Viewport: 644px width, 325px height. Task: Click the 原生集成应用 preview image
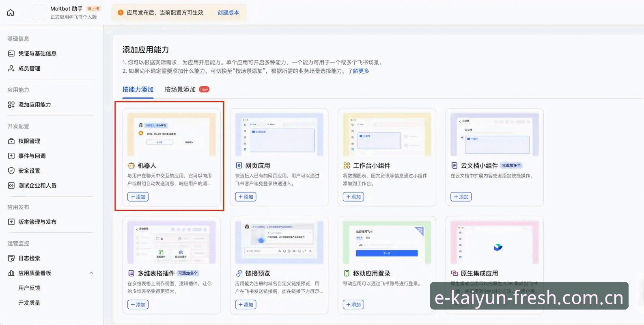tap(495, 243)
